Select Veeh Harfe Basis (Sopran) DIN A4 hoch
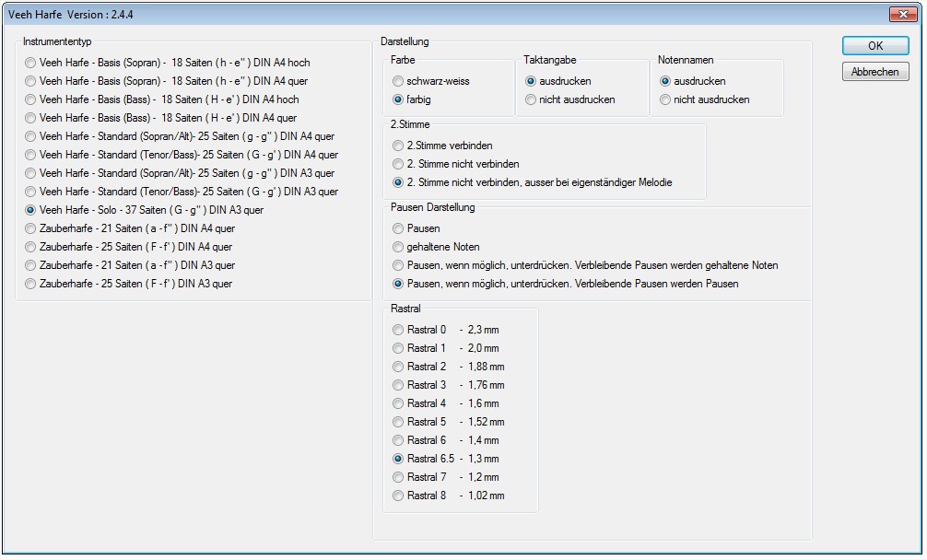Image resolution: width=927 pixels, height=560 pixels. [x=31, y=63]
